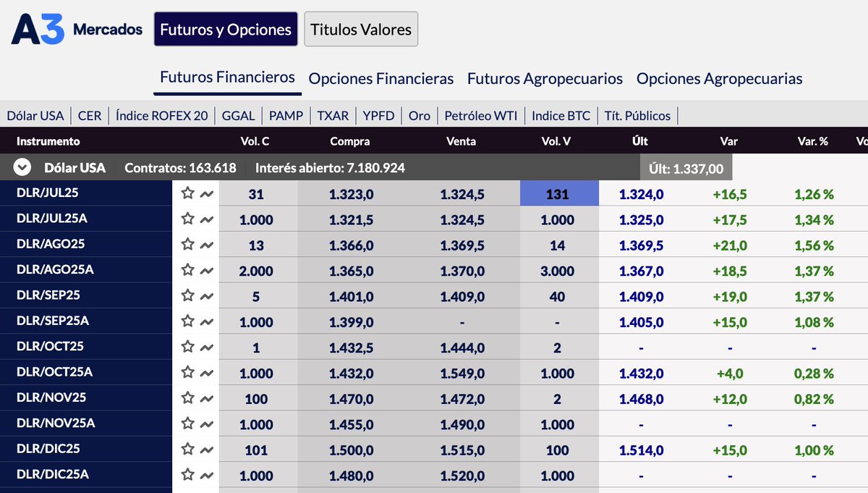This screenshot has width=868, height=493.
Task: Switch to Opciones Agropecuarias tab
Action: [719, 78]
